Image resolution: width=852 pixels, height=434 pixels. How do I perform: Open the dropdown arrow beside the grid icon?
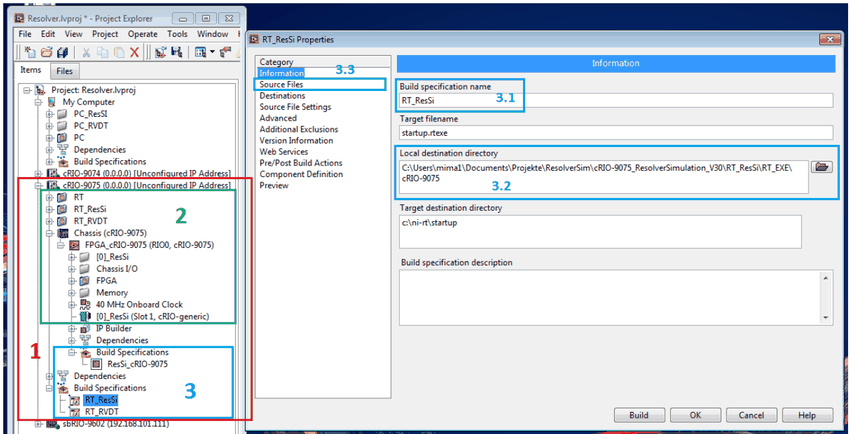click(212, 53)
